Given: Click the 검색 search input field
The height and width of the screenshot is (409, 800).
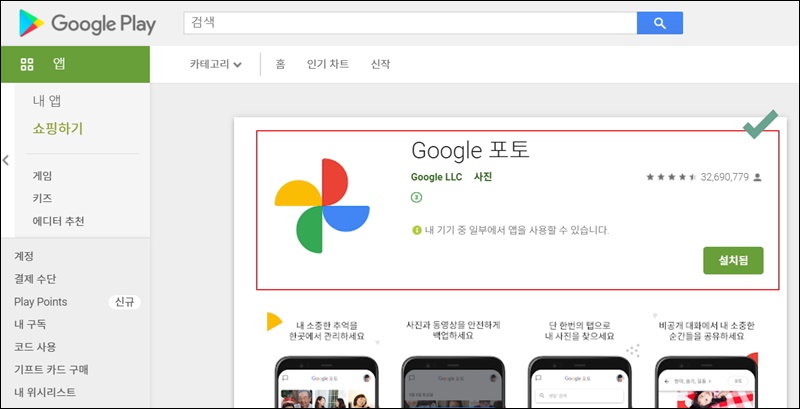Looking at the screenshot, I should (410, 23).
